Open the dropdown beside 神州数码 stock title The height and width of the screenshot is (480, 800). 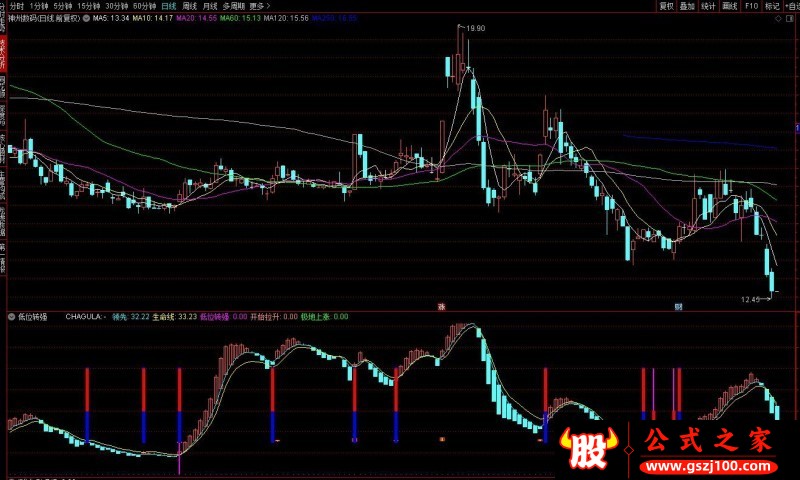86,18
